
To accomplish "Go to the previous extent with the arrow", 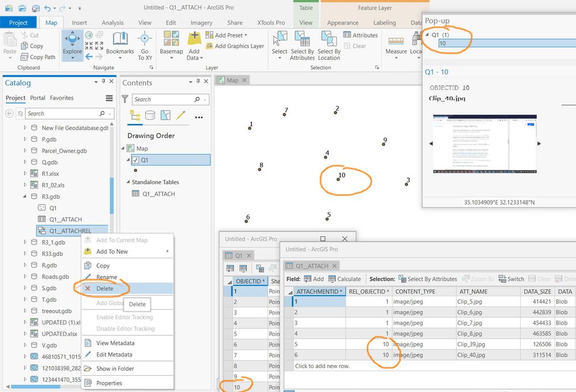I will 89,56.
